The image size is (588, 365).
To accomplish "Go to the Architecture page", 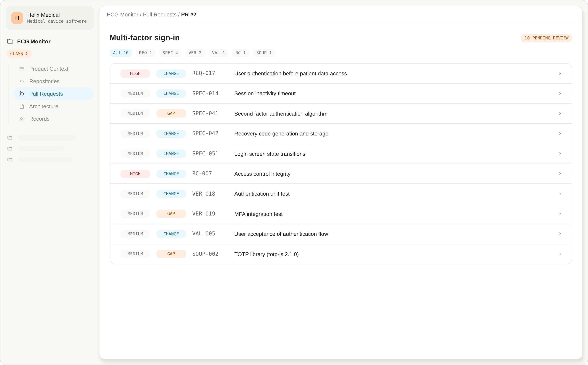I will point(54,106).
